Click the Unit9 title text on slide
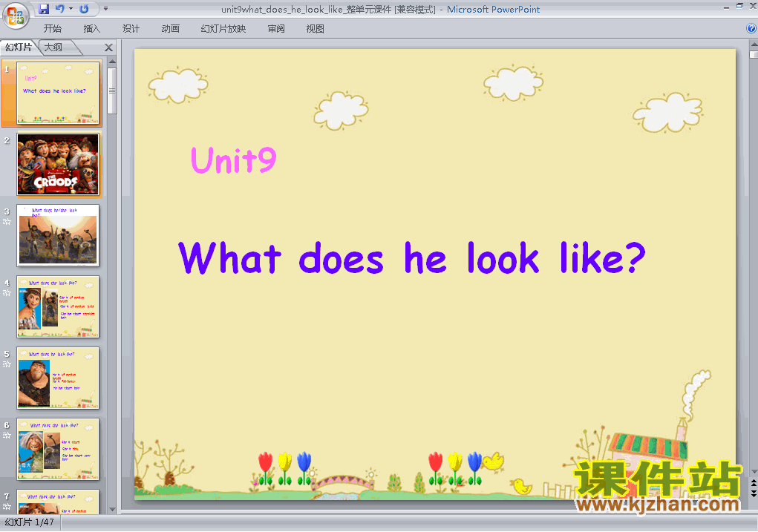Screen dimensions: 758x532 234,160
